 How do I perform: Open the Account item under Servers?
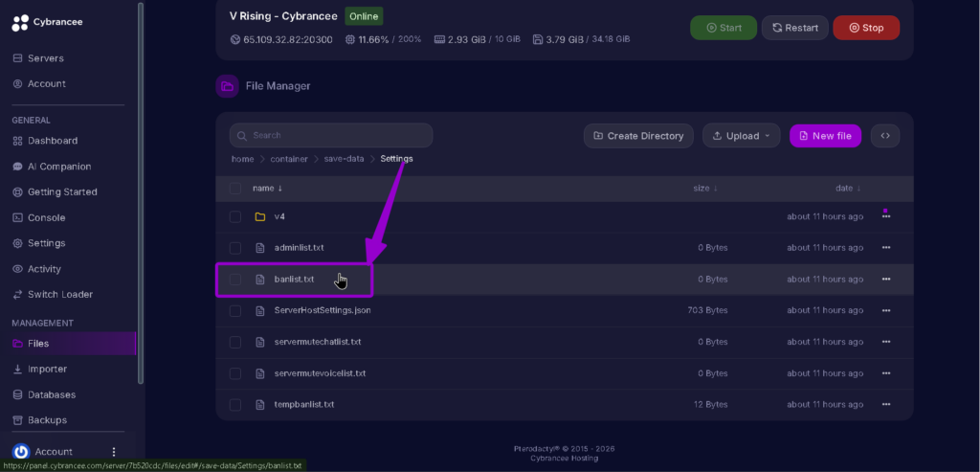tap(39, 83)
